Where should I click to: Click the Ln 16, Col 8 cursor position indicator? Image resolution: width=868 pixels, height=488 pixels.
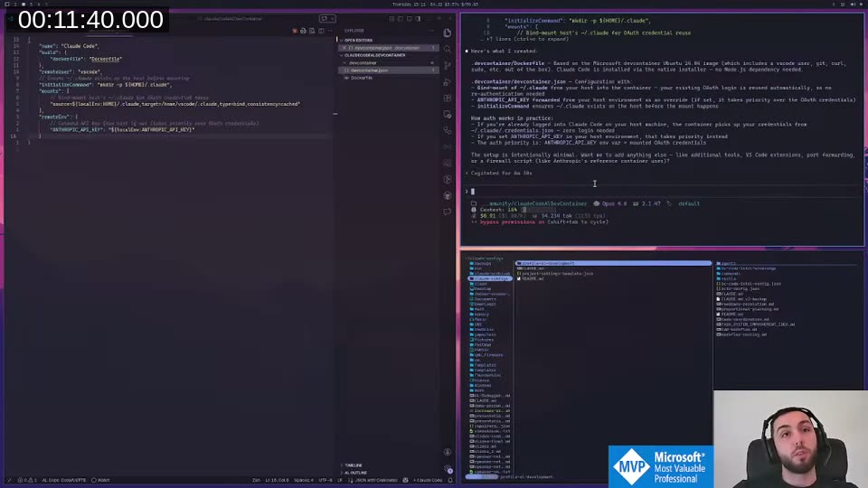277,480
